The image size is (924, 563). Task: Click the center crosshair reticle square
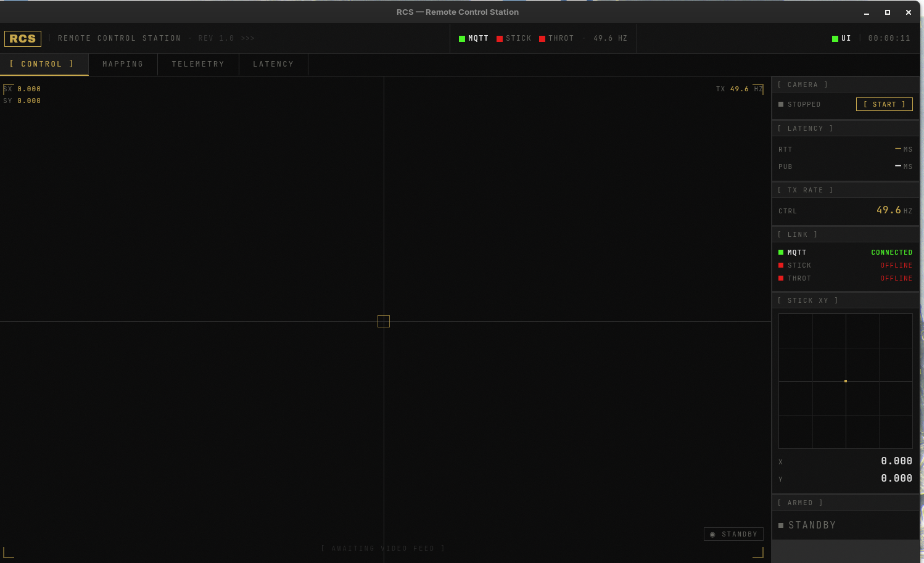(384, 321)
